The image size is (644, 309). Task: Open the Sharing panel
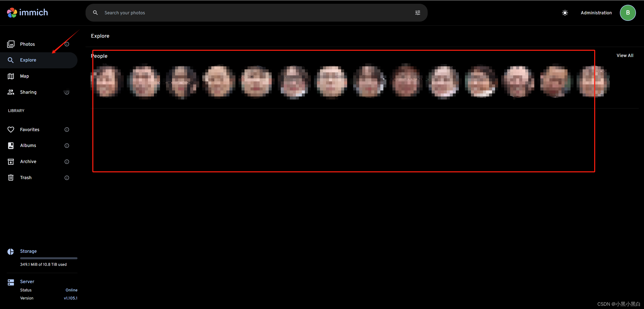28,92
